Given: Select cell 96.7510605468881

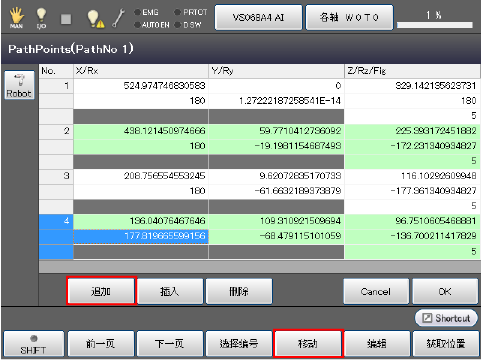Looking at the screenshot, I should pos(412,221).
